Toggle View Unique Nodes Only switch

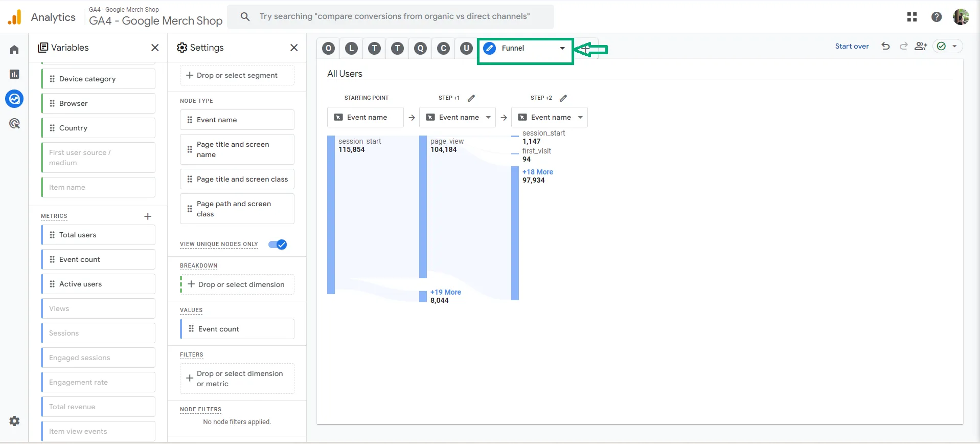point(278,245)
